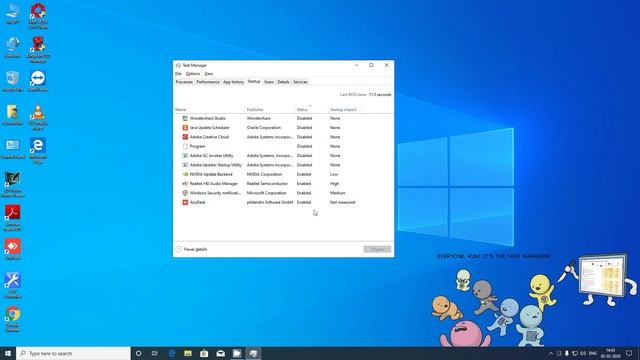Open Mail app from the taskbar

pyautogui.click(x=220, y=353)
